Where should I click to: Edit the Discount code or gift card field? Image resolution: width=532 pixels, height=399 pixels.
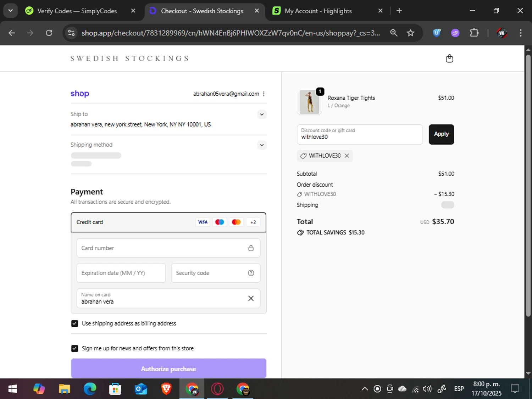(x=360, y=134)
